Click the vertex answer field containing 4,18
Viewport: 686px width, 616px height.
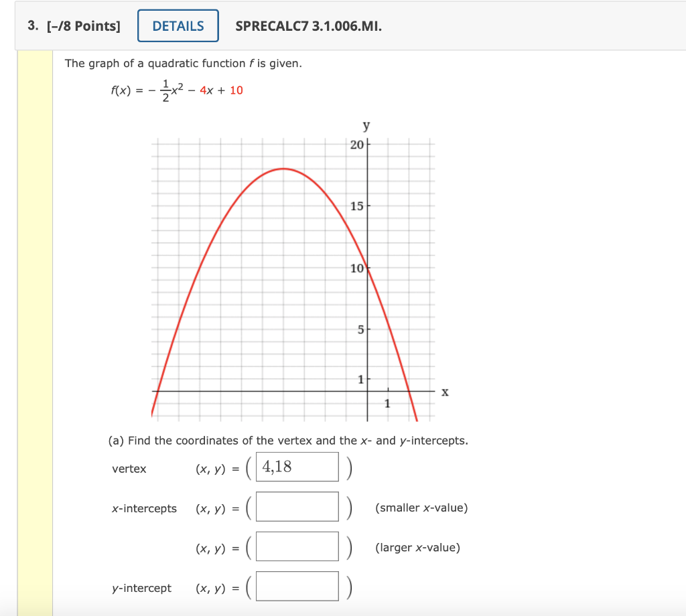tap(297, 467)
